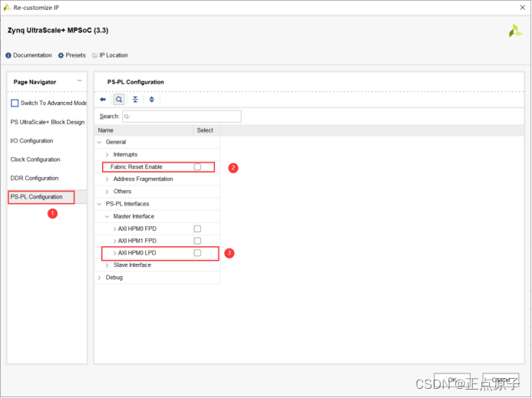Expand the AXI HPM0 LPD entry
Viewport: 532px width, 398px height.
coord(114,253)
